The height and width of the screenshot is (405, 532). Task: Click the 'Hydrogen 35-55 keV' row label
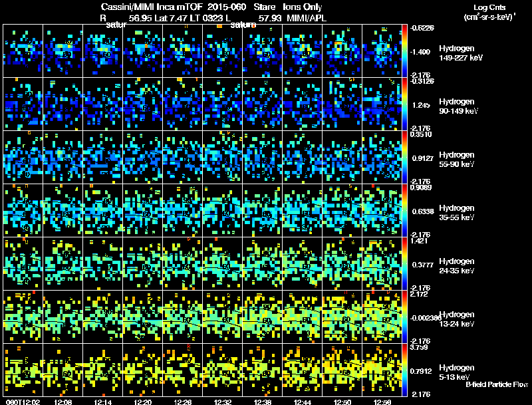(456, 213)
